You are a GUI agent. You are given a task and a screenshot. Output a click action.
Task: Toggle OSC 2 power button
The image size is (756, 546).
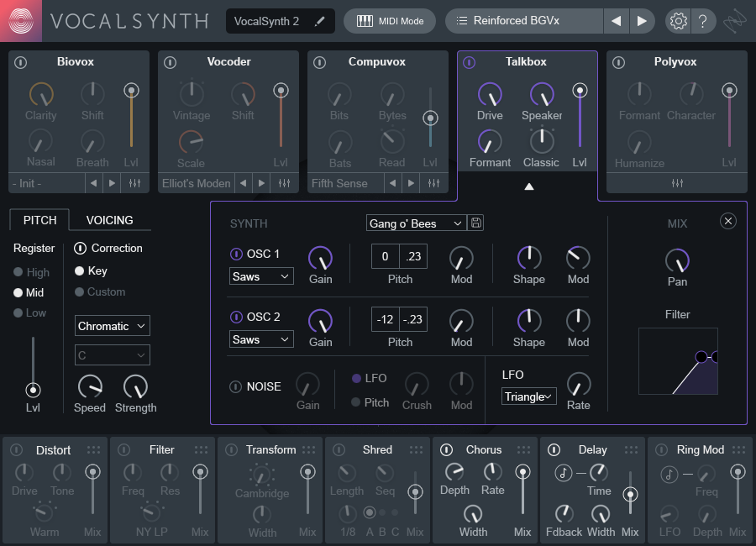click(x=236, y=317)
